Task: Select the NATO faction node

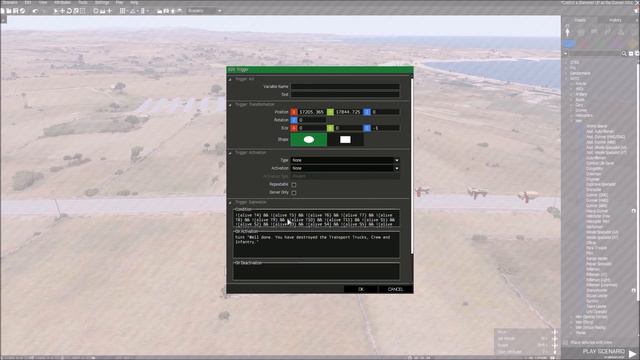Action: pos(575,79)
